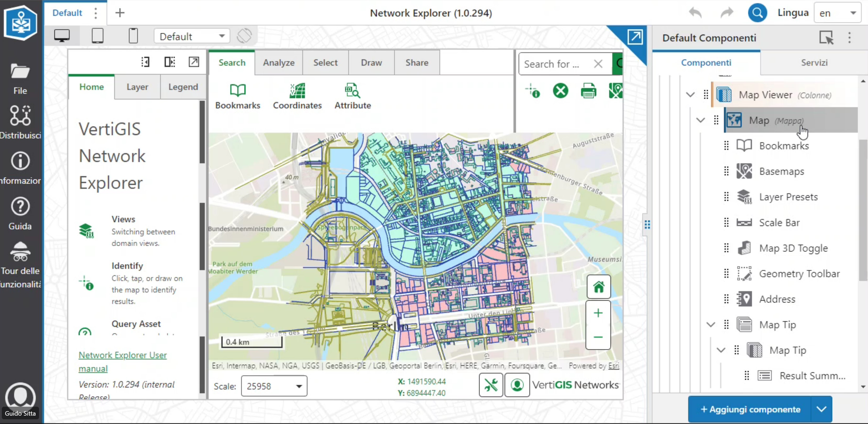This screenshot has height=424, width=868.
Task: Switch to the Select tab
Action: coord(326,63)
